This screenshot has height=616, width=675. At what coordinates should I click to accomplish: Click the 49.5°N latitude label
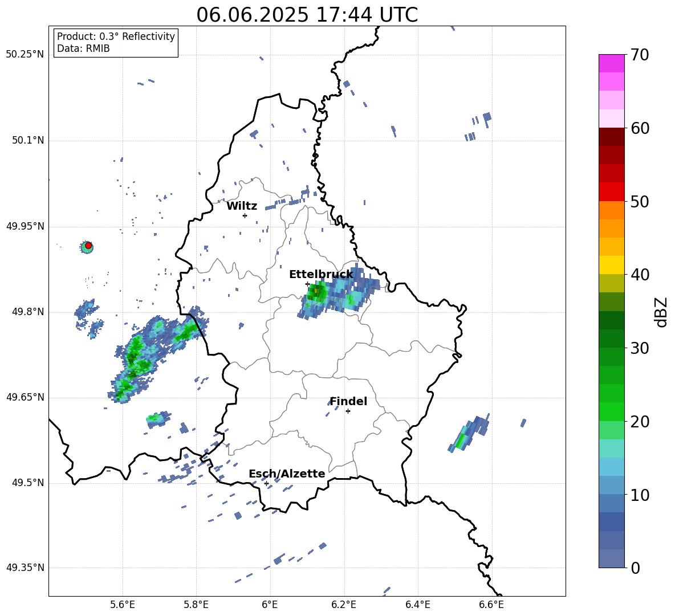[28, 483]
